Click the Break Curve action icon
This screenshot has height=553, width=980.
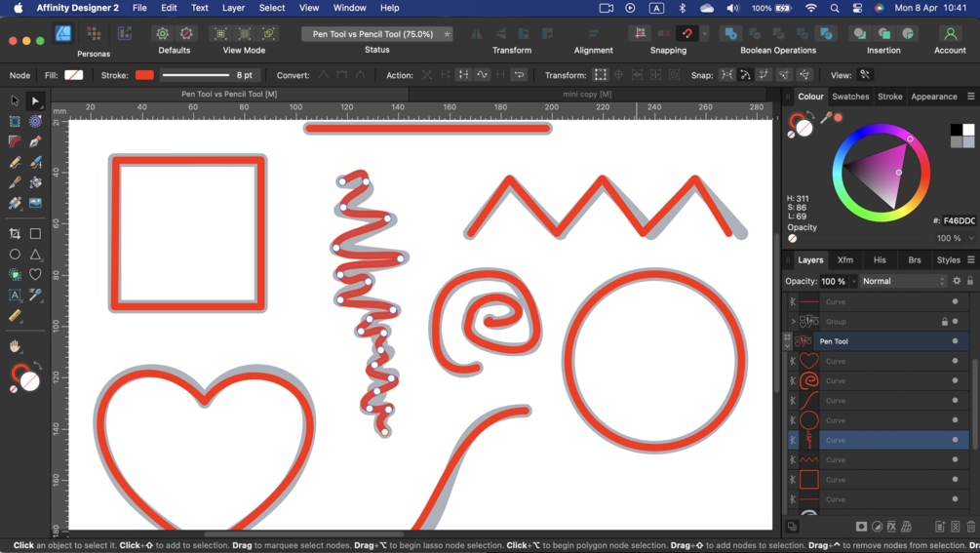(426, 75)
